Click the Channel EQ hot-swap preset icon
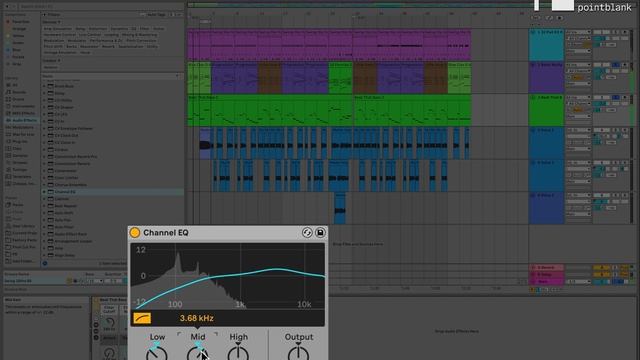Image resolution: width=640 pixels, height=360 pixels. tap(307, 233)
